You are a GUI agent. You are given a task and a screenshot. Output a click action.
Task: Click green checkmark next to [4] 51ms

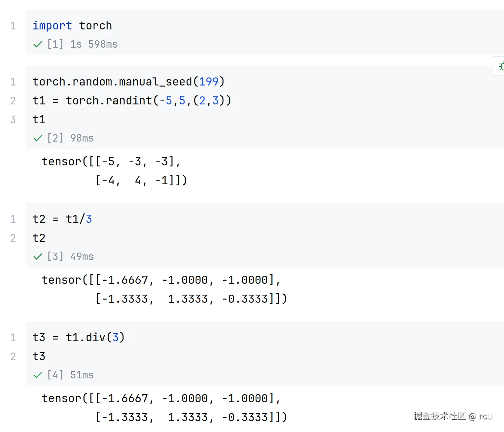pyautogui.click(x=38, y=375)
